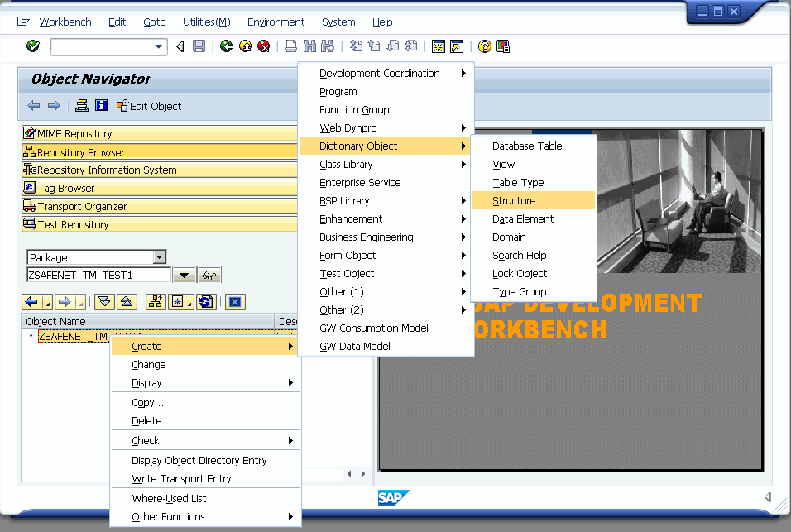Select Write Transport Entry option
Image resolution: width=791 pixels, height=532 pixels.
pyautogui.click(x=206, y=478)
